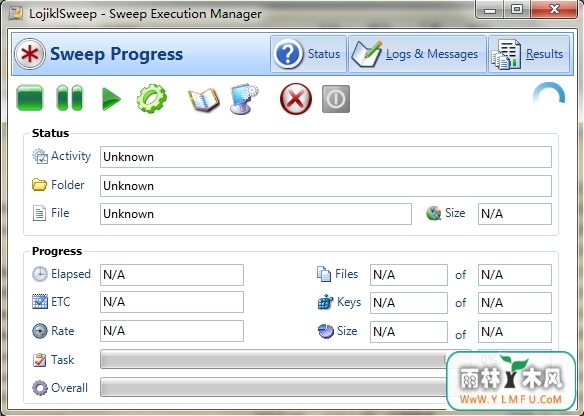The width and height of the screenshot is (584, 416).
Task: Click the Keys registry cube icon
Action: [325, 302]
